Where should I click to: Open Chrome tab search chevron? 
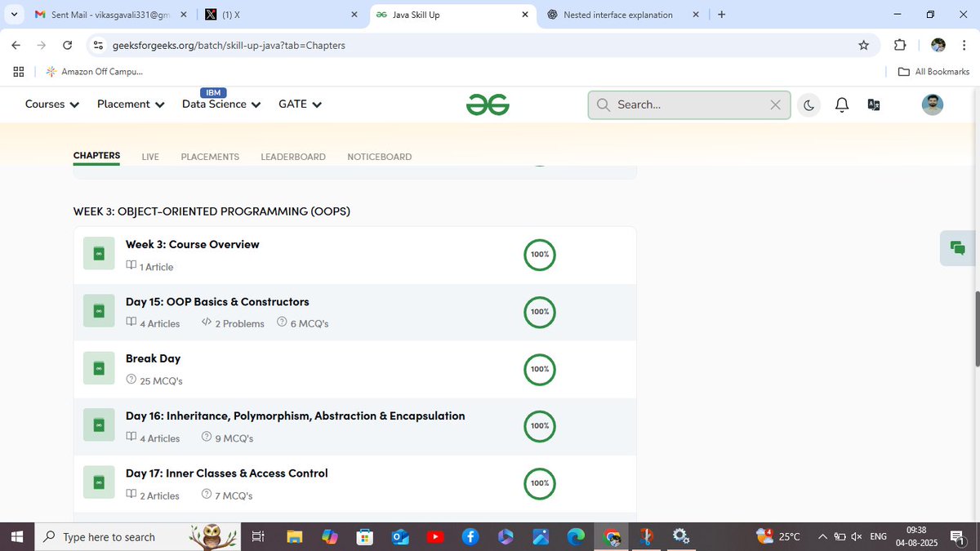pos(14,15)
